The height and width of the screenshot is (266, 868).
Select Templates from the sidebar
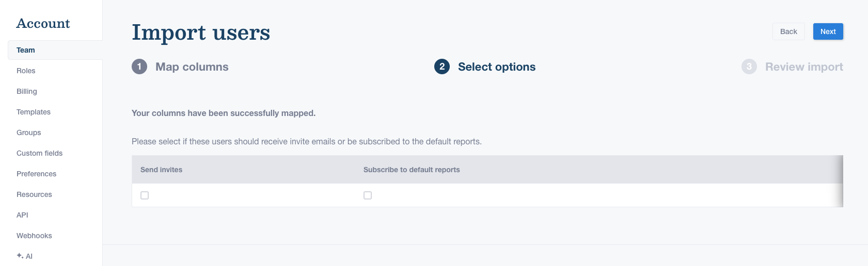pos(34,112)
